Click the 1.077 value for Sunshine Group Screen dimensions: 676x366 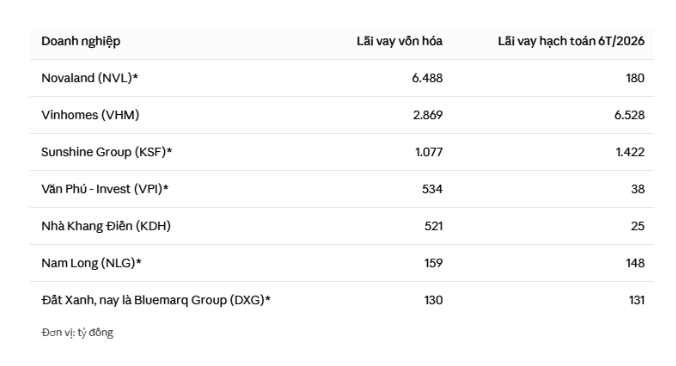pos(429,152)
